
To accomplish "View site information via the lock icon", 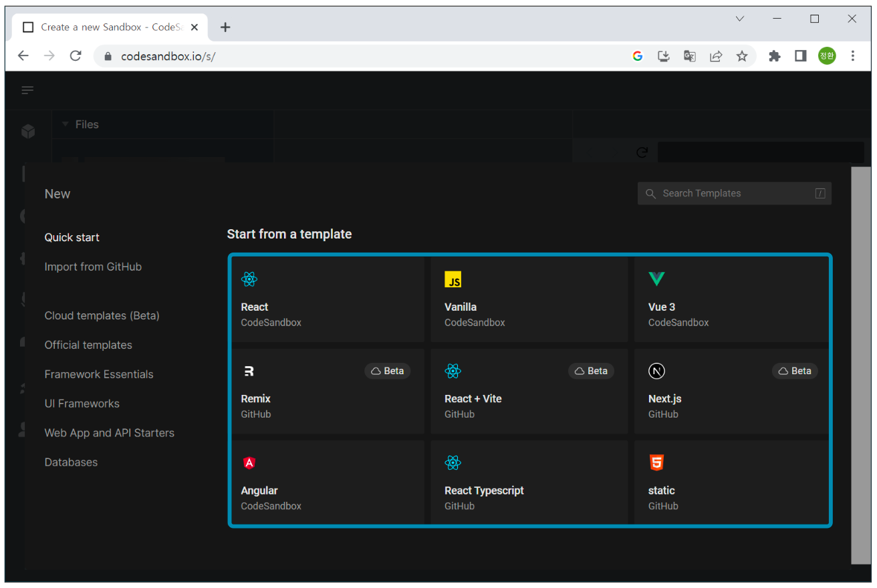I will (108, 56).
